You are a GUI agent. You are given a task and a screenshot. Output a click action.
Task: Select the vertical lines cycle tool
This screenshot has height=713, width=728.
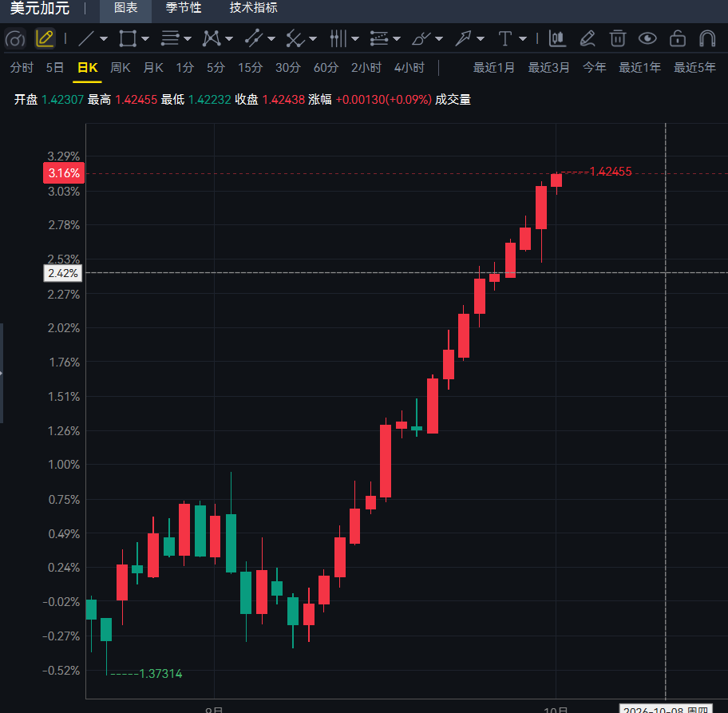338,38
